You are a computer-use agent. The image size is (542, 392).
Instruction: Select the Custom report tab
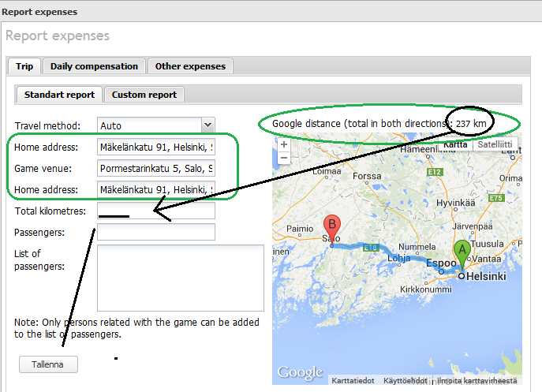tap(144, 95)
